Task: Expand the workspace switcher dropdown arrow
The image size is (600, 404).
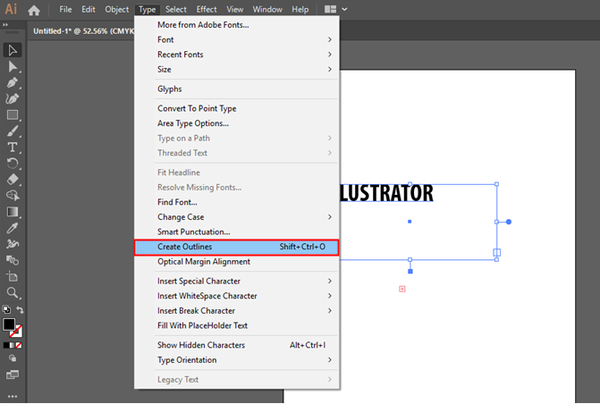Action: [344, 9]
